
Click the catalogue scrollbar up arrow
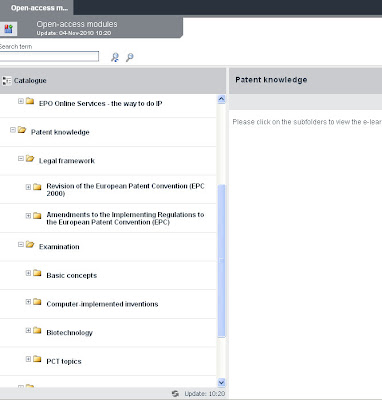click(x=221, y=99)
